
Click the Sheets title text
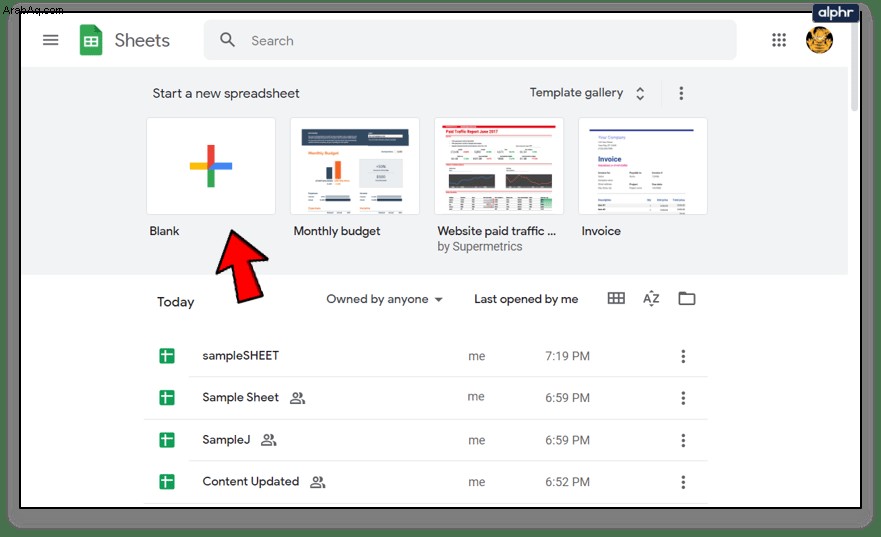tap(142, 40)
